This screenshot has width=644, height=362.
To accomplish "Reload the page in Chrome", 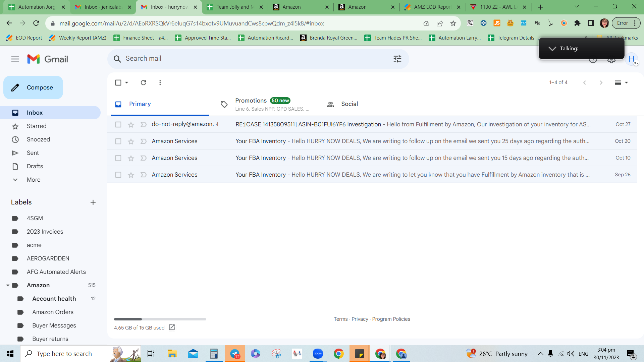I will (x=36, y=23).
